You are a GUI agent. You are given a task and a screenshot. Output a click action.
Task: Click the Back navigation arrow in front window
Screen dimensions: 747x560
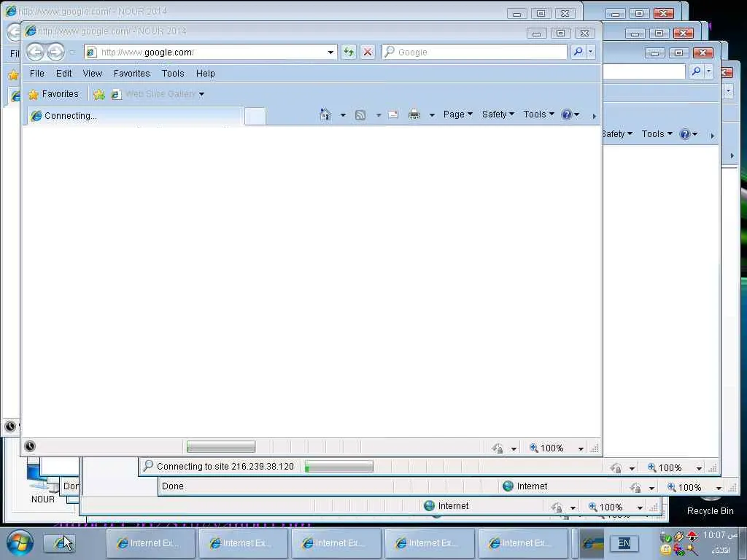click(35, 52)
